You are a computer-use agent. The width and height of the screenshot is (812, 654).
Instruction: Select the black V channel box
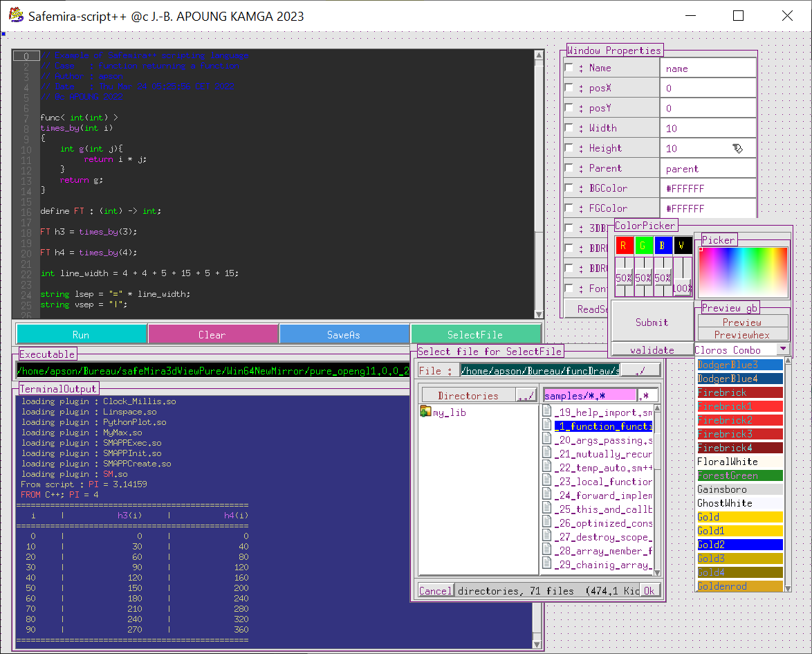(682, 246)
